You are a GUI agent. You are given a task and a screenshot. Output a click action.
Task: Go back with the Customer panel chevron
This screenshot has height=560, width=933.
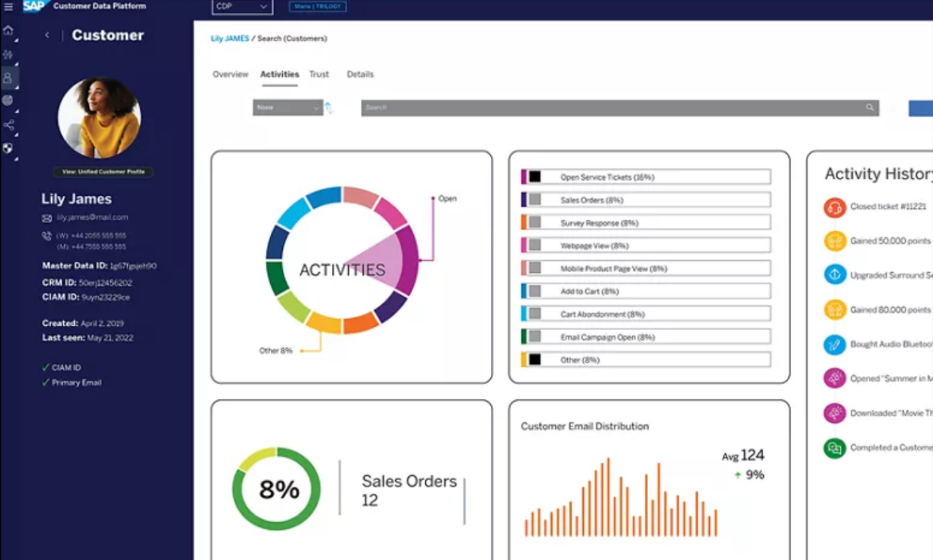tap(47, 35)
